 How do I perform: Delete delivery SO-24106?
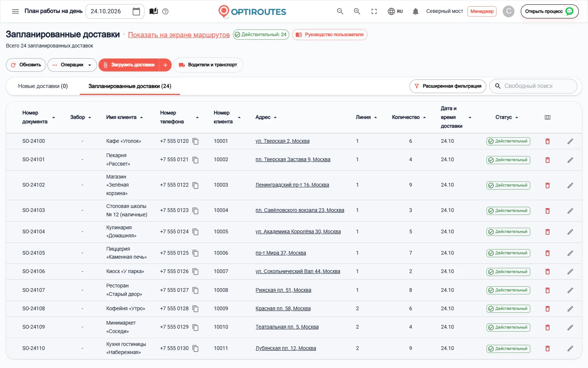(548, 272)
